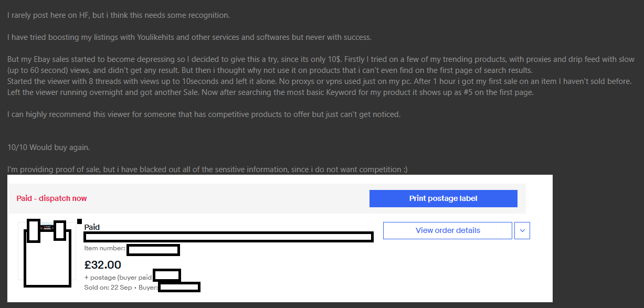The image size is (644, 308).
Task: Click the 'Item number:' label
Action: pos(104,248)
